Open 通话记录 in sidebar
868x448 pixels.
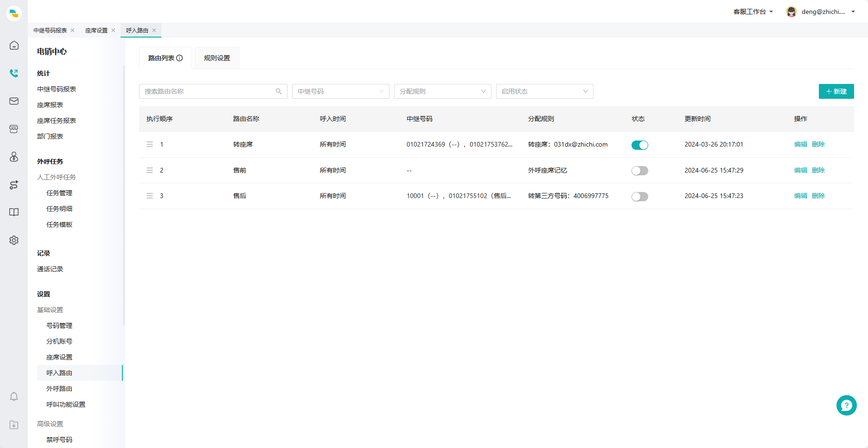50,269
